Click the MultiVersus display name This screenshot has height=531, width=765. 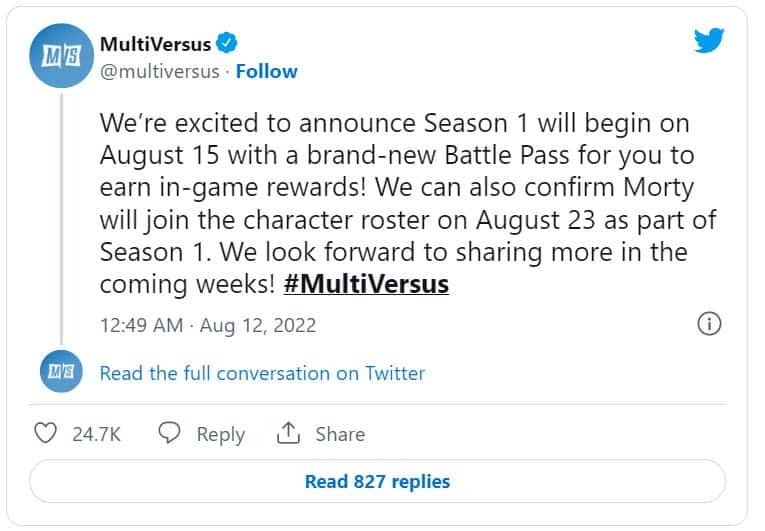[155, 44]
